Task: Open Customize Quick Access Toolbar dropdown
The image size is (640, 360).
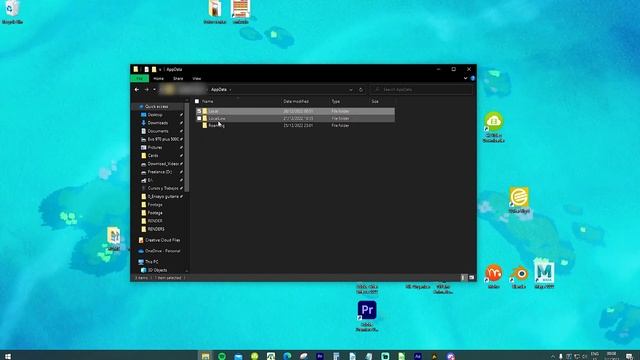Action: (x=160, y=70)
